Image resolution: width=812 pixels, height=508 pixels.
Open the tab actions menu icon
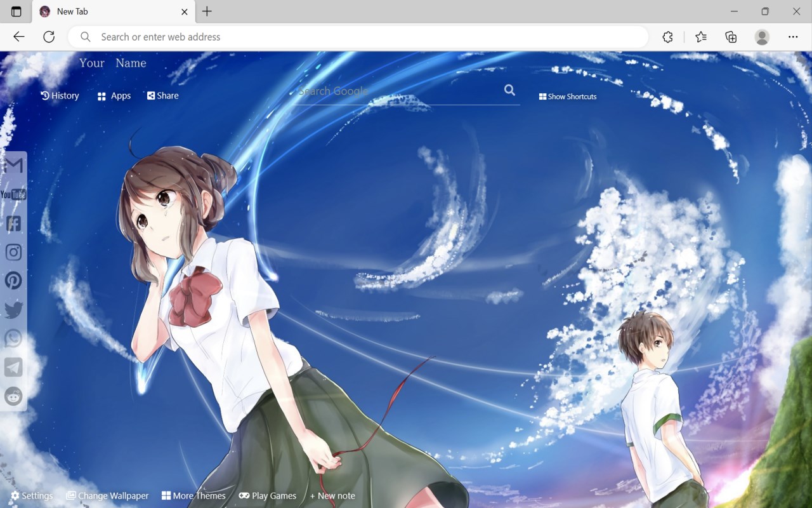point(16,11)
